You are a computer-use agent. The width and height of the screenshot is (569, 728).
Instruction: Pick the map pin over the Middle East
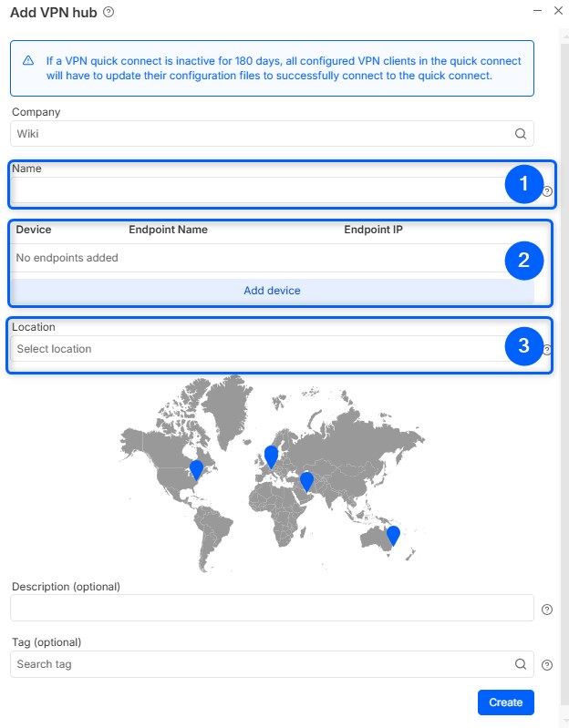coord(306,480)
